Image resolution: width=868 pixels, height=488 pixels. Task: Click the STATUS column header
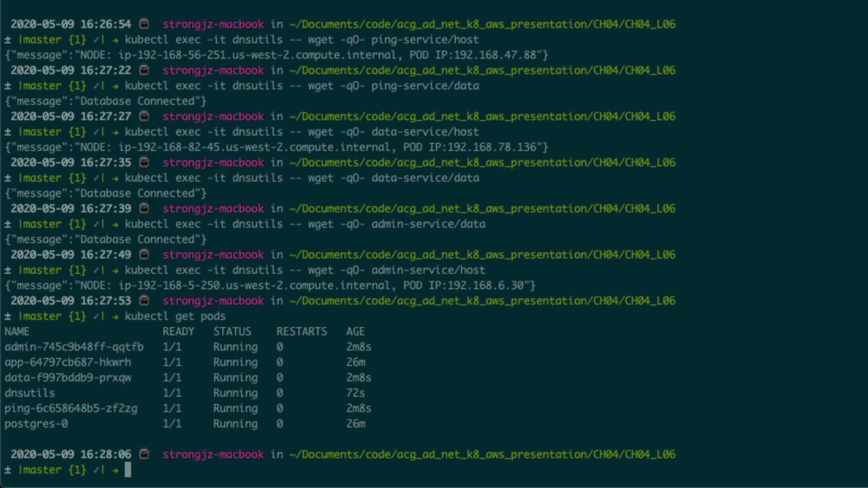tap(232, 332)
